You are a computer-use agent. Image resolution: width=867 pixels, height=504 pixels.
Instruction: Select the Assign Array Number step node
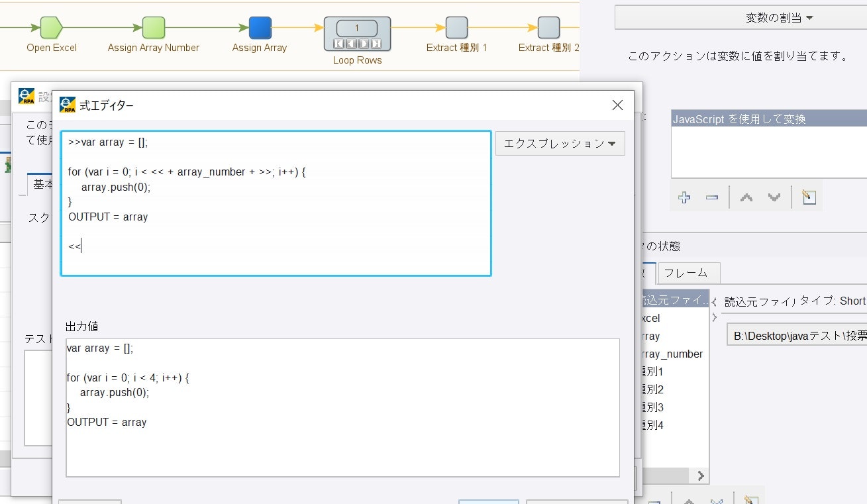click(x=154, y=28)
